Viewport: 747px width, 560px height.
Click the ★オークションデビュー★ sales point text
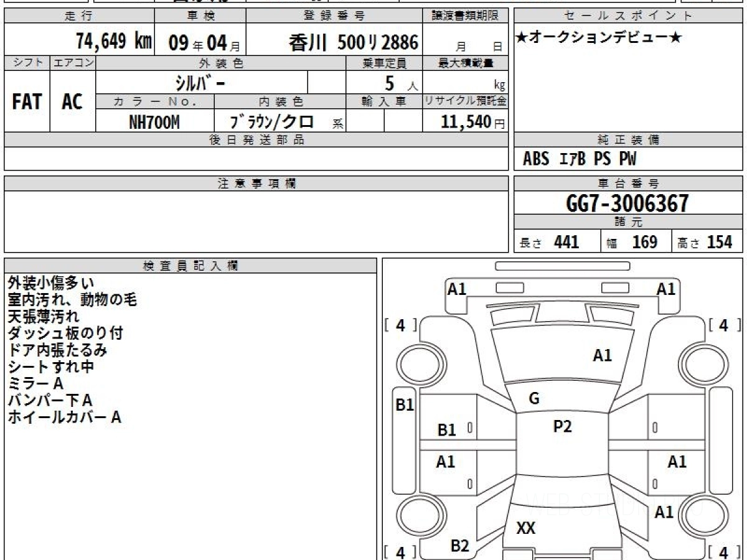[x=599, y=37]
